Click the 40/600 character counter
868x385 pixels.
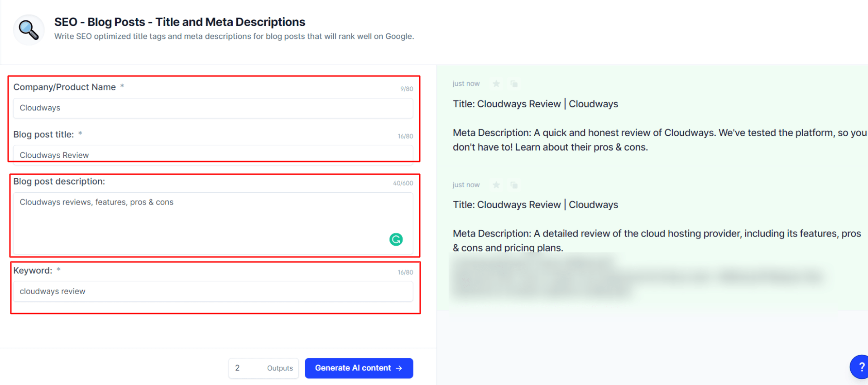click(403, 183)
